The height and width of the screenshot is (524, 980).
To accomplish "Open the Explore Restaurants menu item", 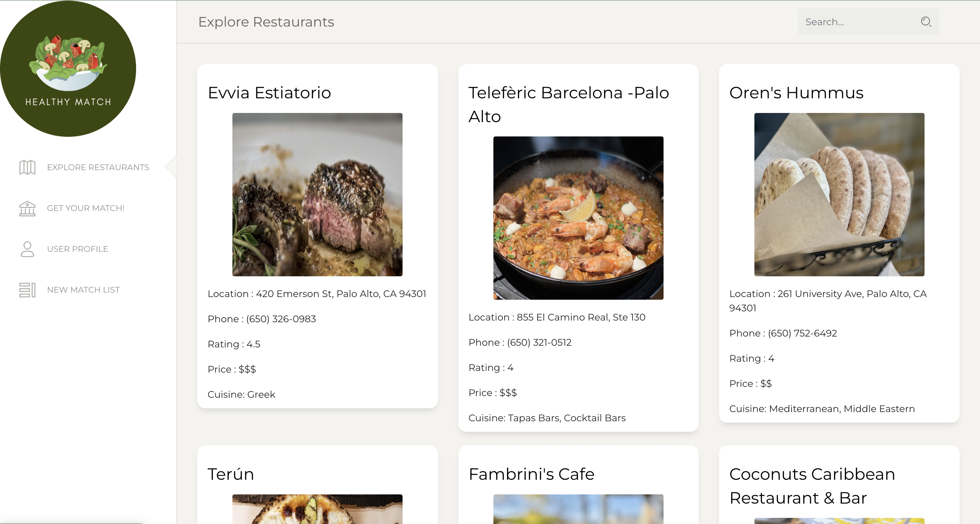I will [x=98, y=167].
